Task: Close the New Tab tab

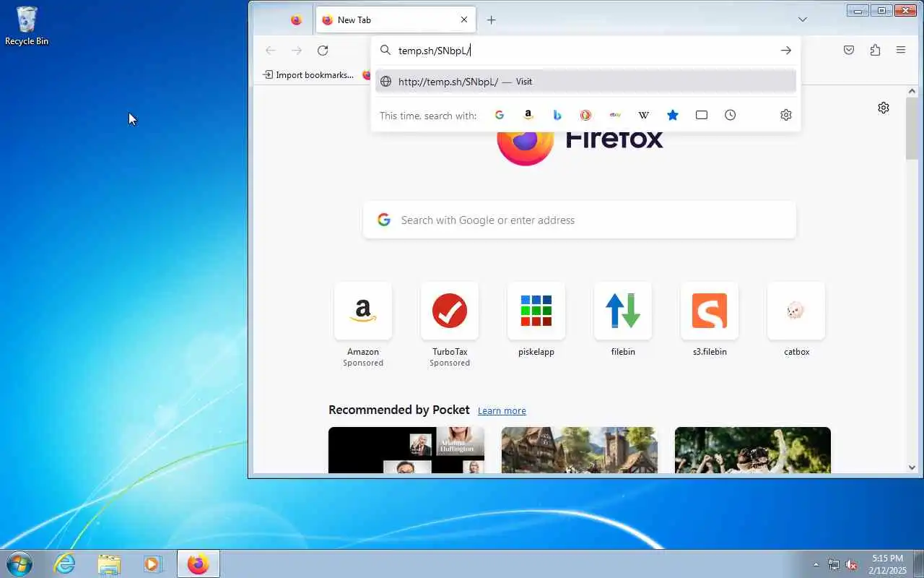Action: (464, 20)
